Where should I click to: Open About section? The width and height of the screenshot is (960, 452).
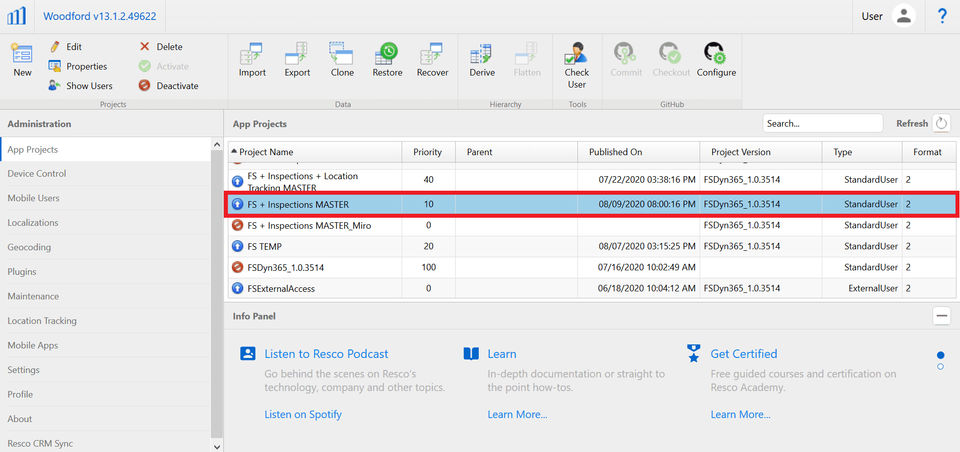tap(105, 419)
